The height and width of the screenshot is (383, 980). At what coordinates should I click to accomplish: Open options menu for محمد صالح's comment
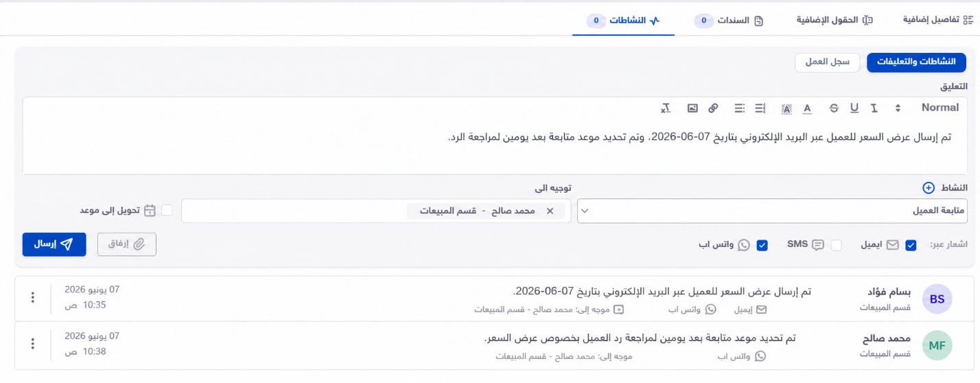32,344
